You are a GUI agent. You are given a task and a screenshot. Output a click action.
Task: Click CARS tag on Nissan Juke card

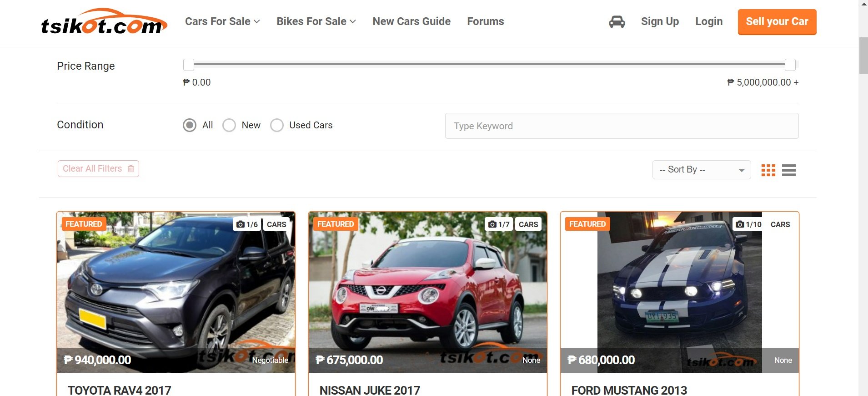pos(528,224)
